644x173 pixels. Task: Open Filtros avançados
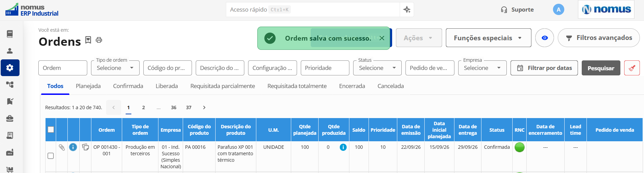(x=599, y=38)
